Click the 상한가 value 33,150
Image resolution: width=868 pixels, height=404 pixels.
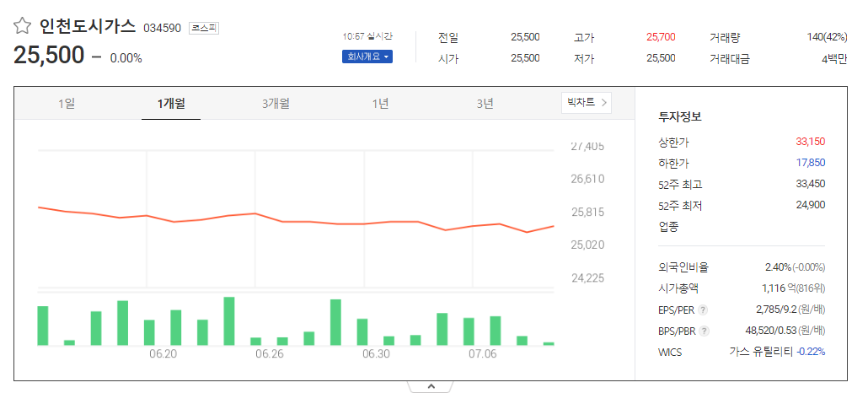tap(811, 142)
